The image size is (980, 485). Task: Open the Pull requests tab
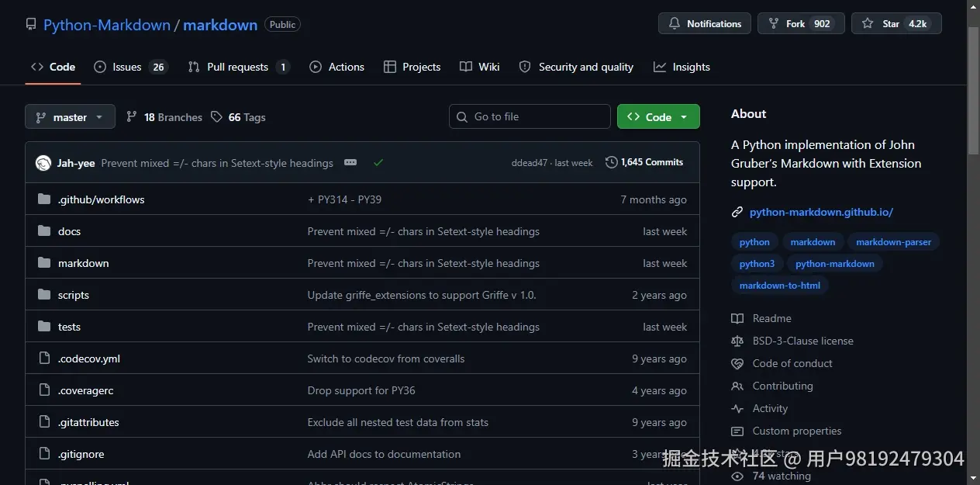[x=239, y=67]
